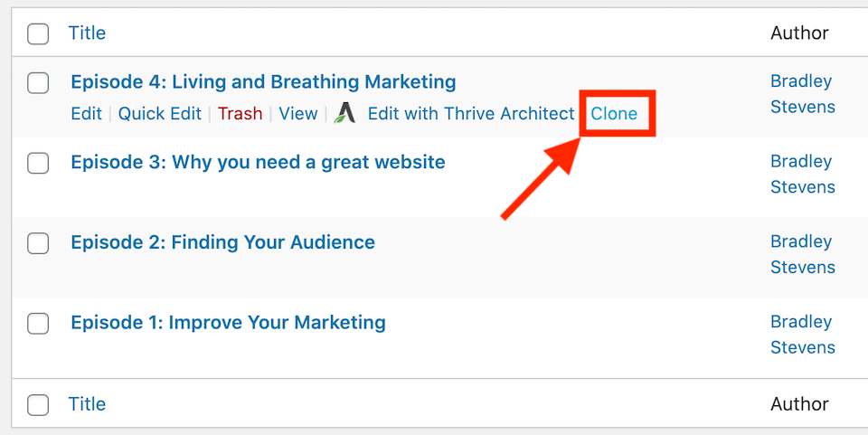868x435 pixels.
Task: Click View under Episode 4
Action: pyautogui.click(x=298, y=113)
